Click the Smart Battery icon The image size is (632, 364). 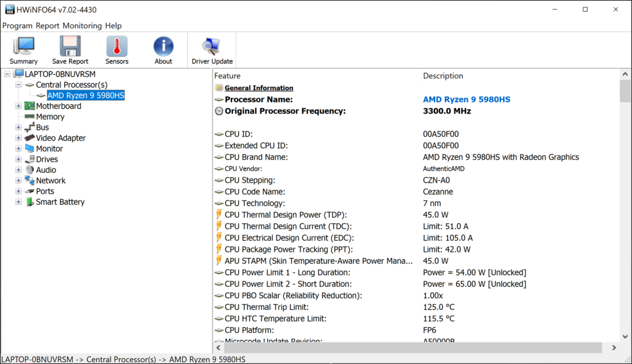tap(30, 202)
